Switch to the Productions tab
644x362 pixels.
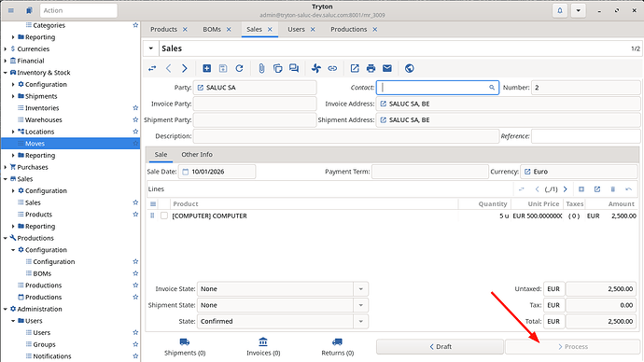coord(348,30)
